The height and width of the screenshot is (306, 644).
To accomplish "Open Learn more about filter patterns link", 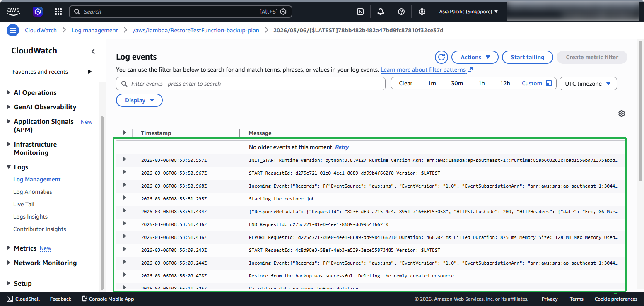I will tap(427, 70).
